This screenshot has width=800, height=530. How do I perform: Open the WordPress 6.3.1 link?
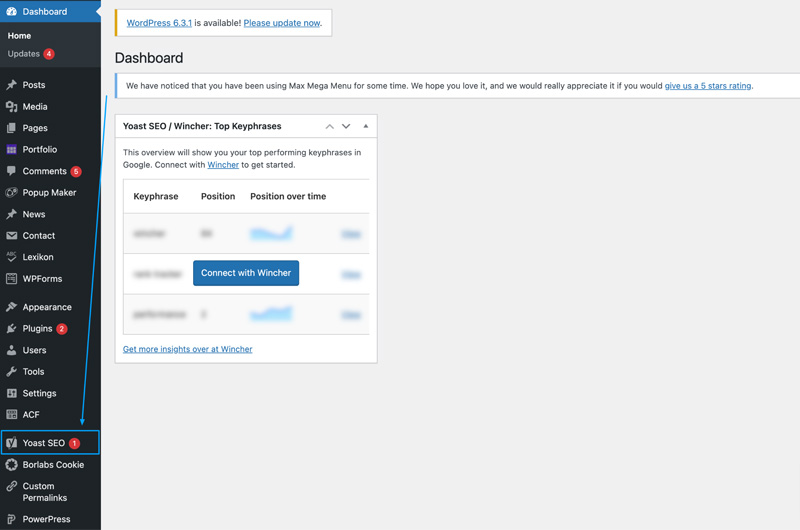pyautogui.click(x=159, y=23)
